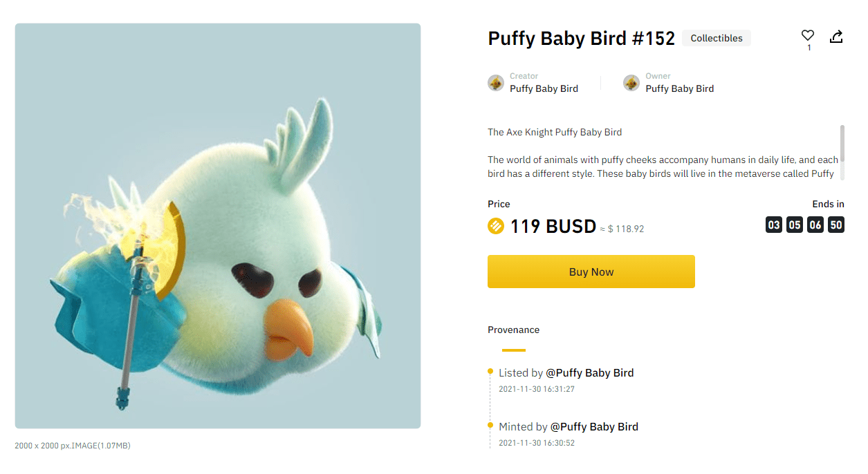
Task: Click Buy Now to purchase the NFT
Action: click(x=591, y=272)
